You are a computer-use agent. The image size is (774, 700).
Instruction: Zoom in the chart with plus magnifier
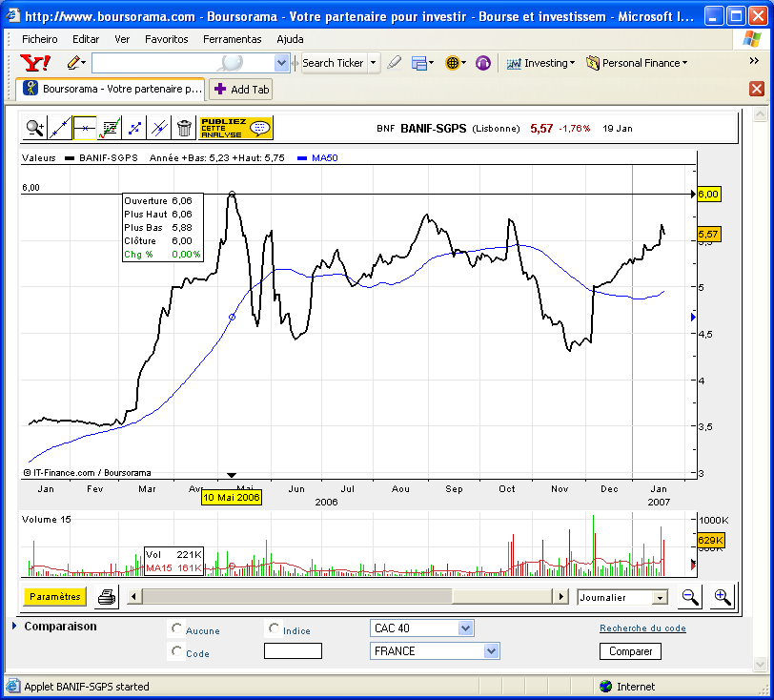(x=723, y=597)
